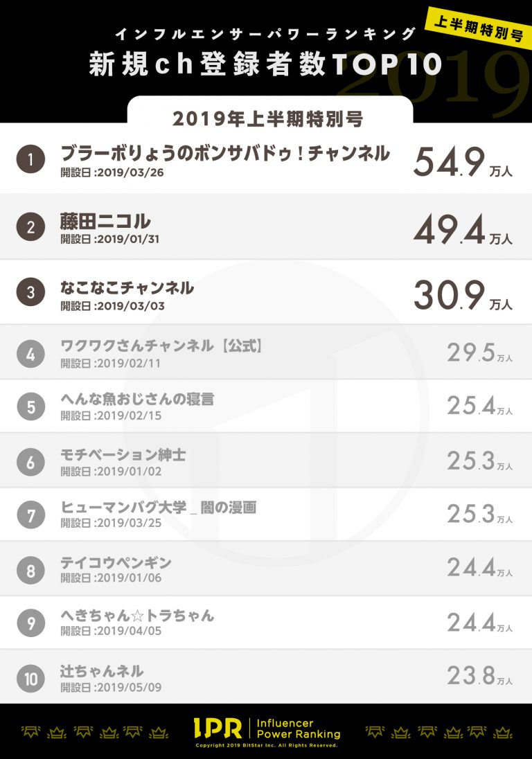Open へんな魚おじさんの寝言 entry
Image resolution: width=532 pixels, height=759 pixels.
point(137,399)
